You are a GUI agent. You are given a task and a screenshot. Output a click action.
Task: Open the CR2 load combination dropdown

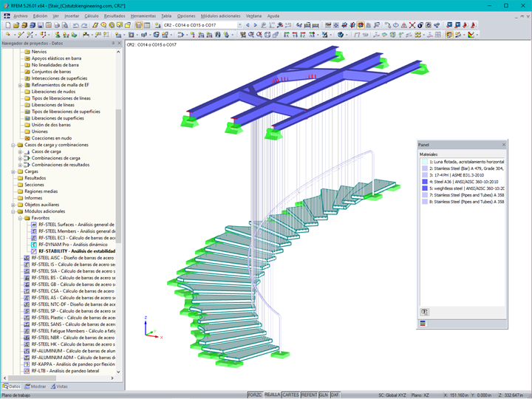point(240,25)
